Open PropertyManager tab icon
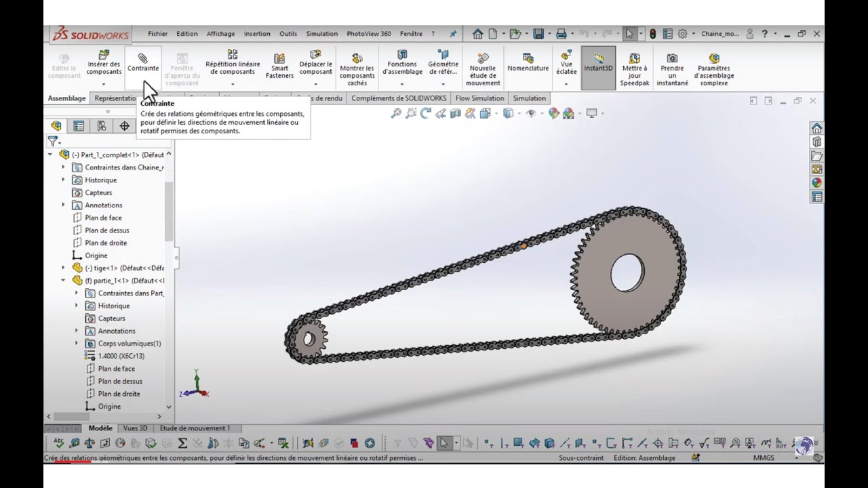This screenshot has height=488, width=868. tap(79, 126)
